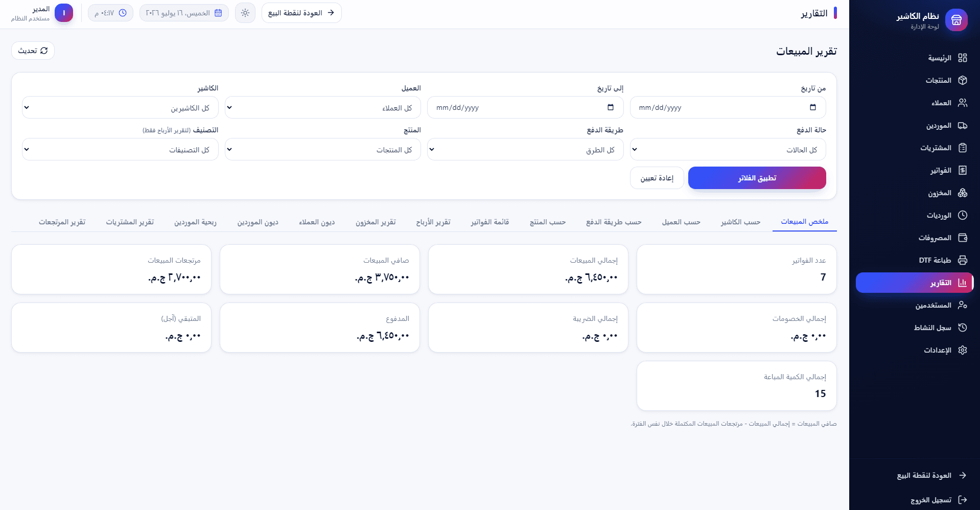Image resolution: width=980 pixels, height=510 pixels.
Task: Switch to the 'حسب الكاشير' tab
Action: pos(740,222)
